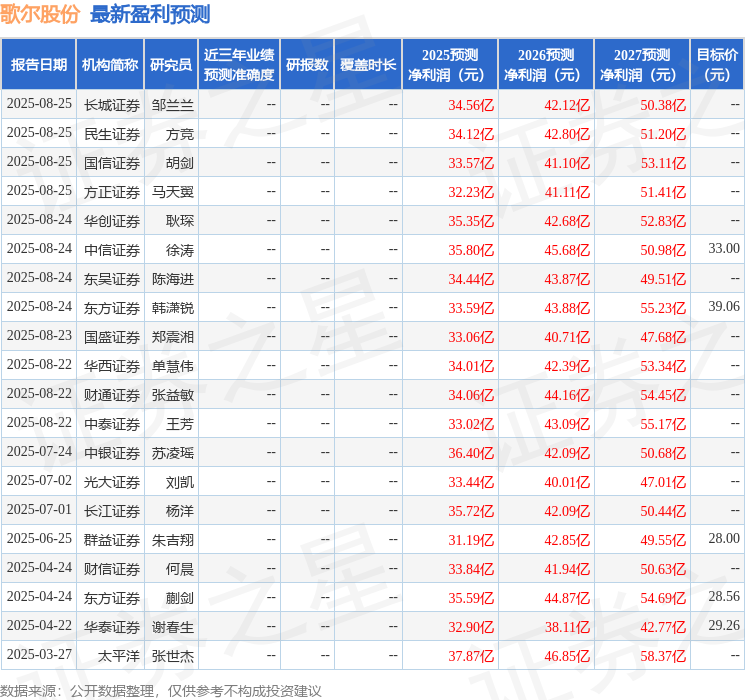This screenshot has width=745, height=700.
Task: Click the 目标价(元) header
Action: [x=717, y=65]
